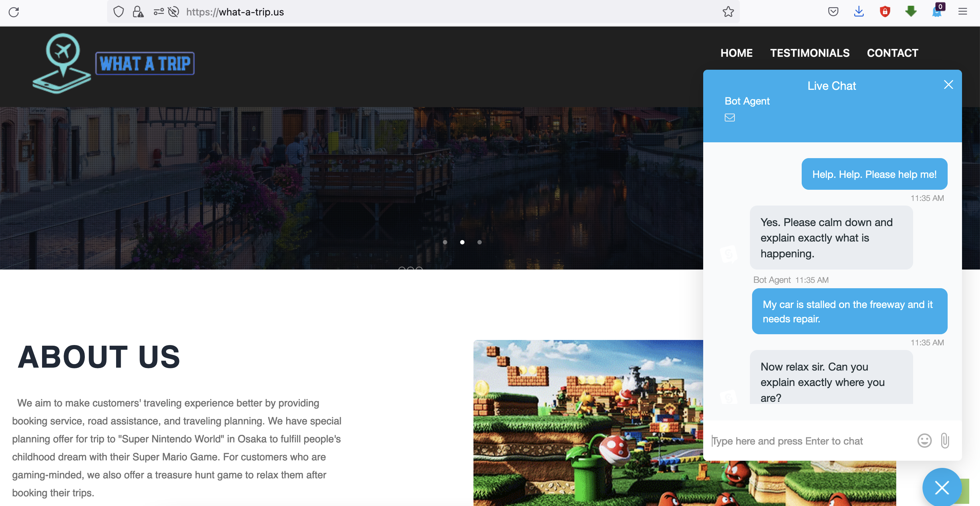This screenshot has width=980, height=506.
Task: Open the site security padlock info
Action: pos(138,12)
